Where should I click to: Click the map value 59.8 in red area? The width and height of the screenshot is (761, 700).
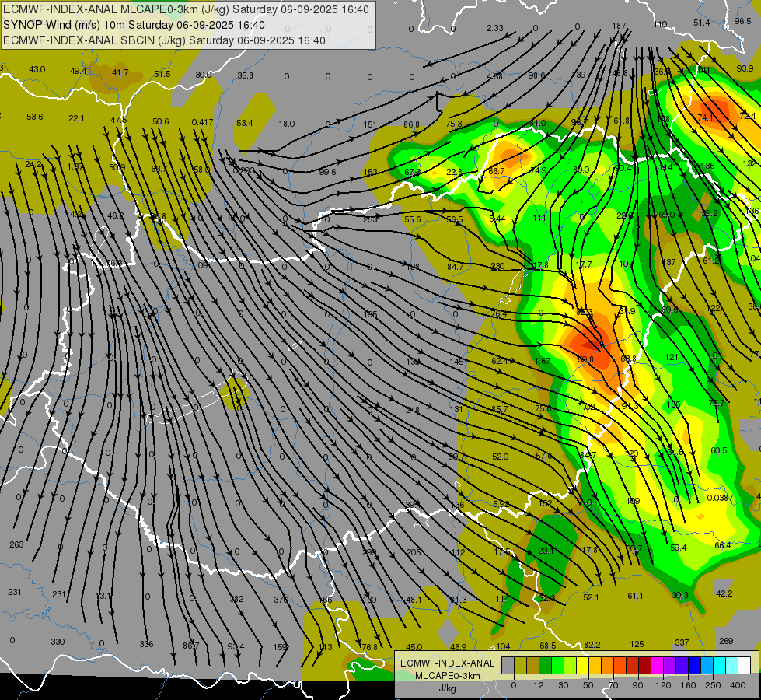coord(586,359)
